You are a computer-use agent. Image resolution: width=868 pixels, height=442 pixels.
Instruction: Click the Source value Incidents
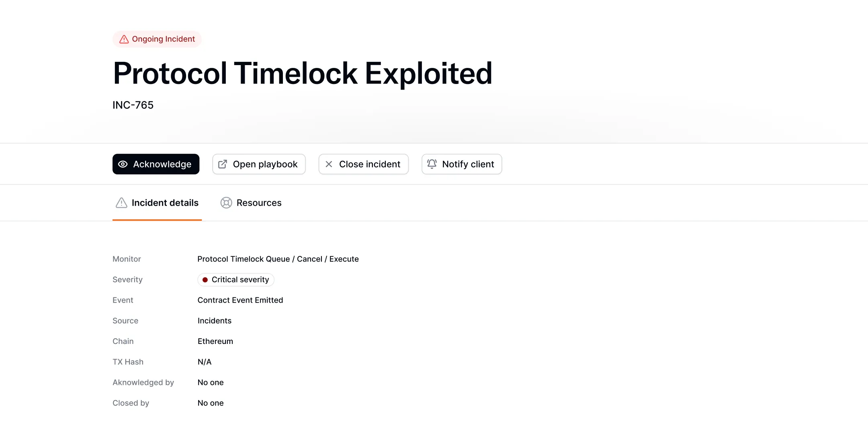(215, 321)
